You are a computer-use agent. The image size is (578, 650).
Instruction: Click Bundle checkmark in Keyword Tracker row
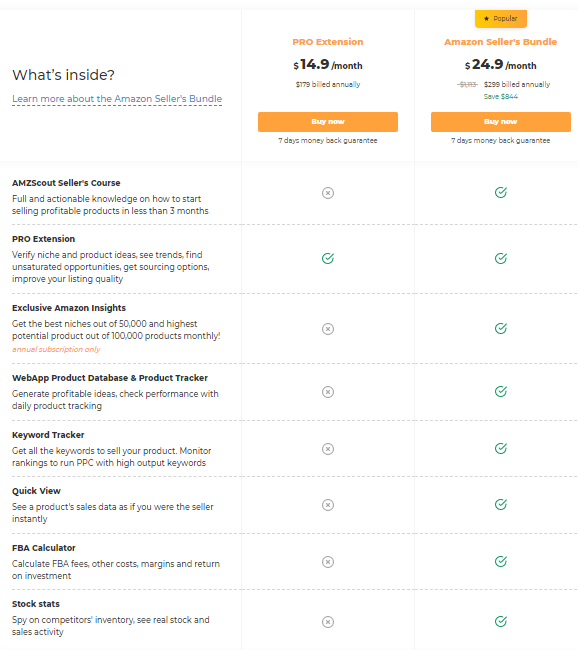500,449
